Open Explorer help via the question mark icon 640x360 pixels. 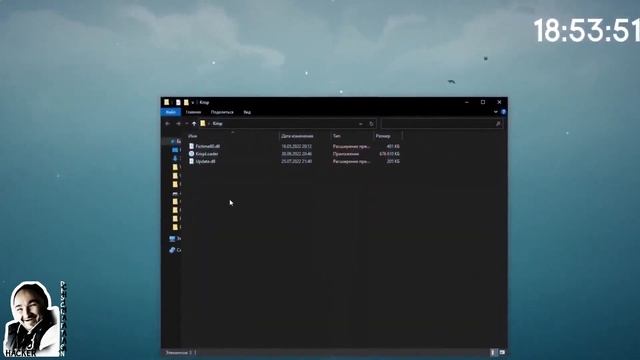coord(503,112)
